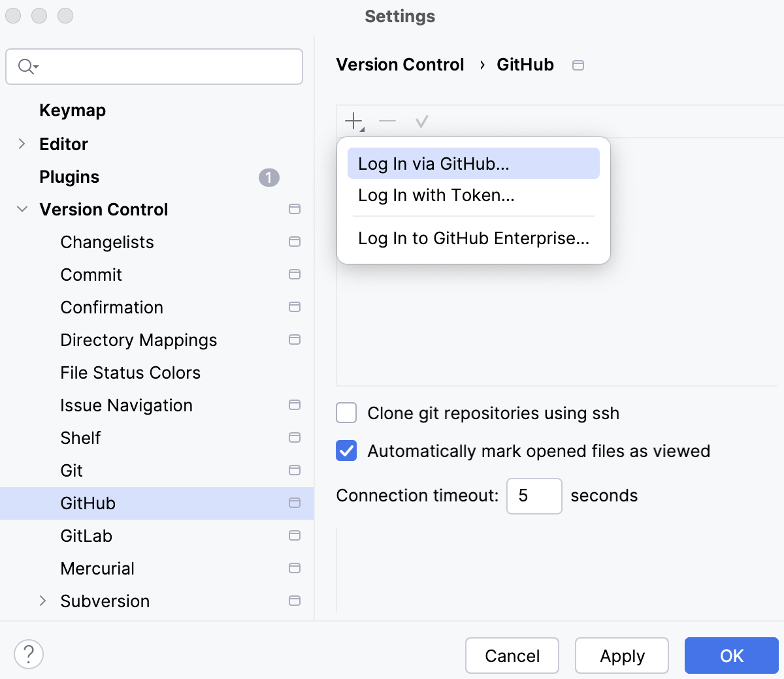Click the help question mark icon

[27, 654]
